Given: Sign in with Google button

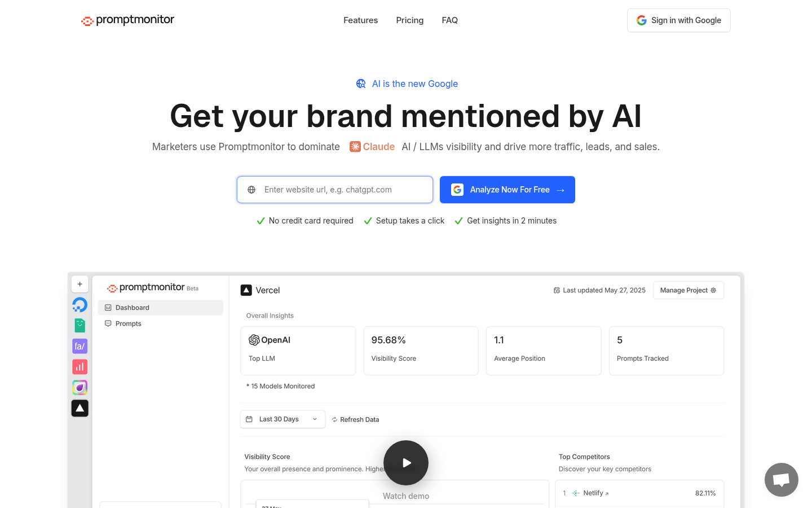Looking at the screenshot, I should pyautogui.click(x=678, y=20).
